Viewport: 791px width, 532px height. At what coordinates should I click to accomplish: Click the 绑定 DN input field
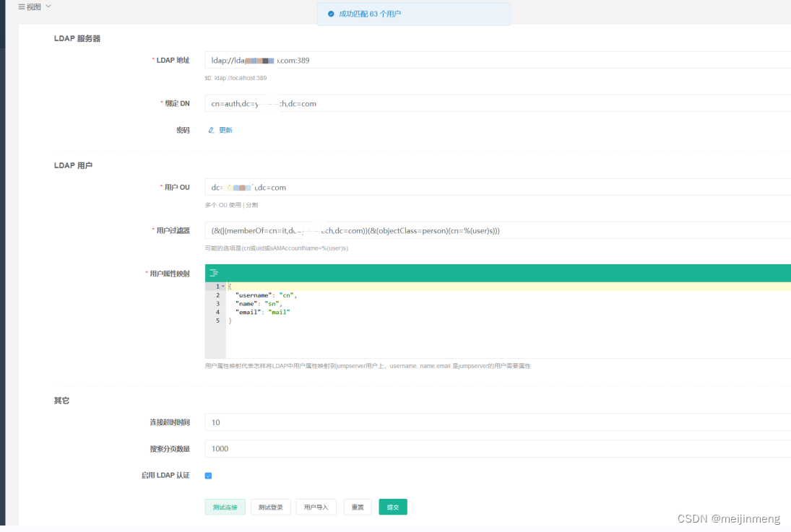(x=498, y=103)
